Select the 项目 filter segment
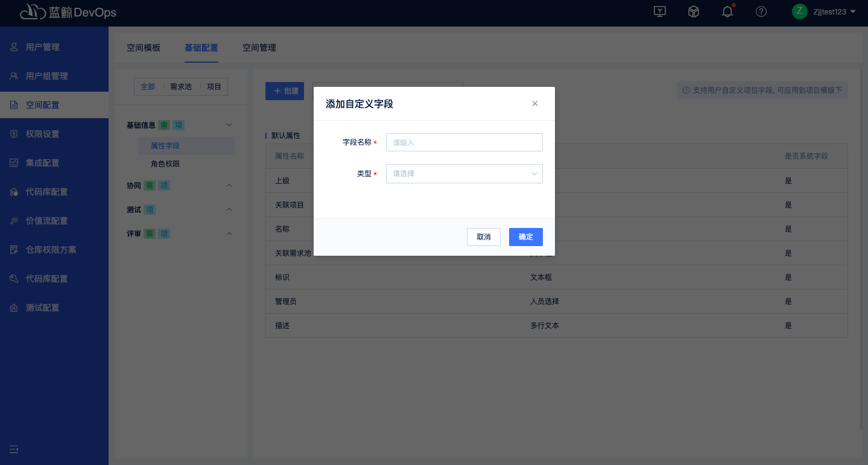The height and width of the screenshot is (465, 868). (x=214, y=87)
